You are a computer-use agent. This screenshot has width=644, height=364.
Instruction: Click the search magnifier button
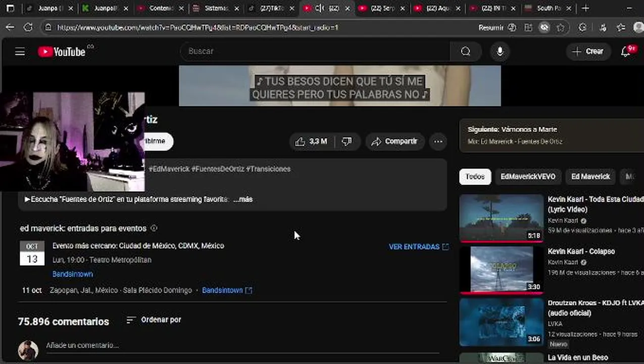pyautogui.click(x=465, y=51)
